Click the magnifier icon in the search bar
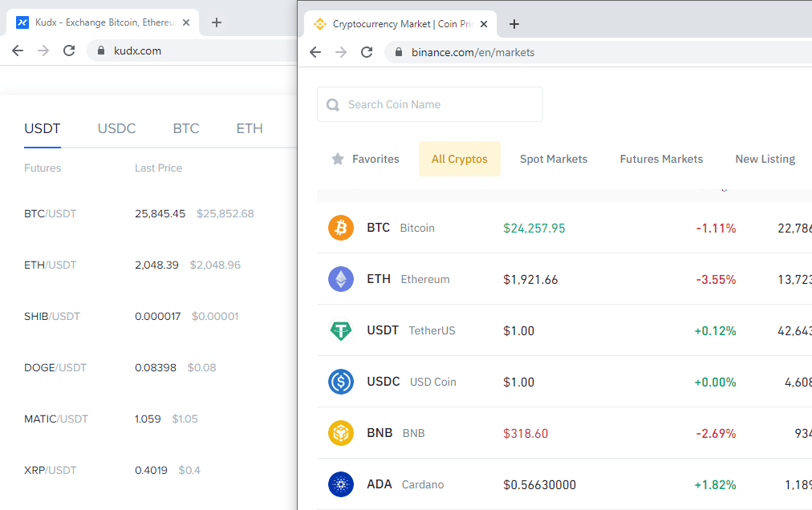 (332, 104)
